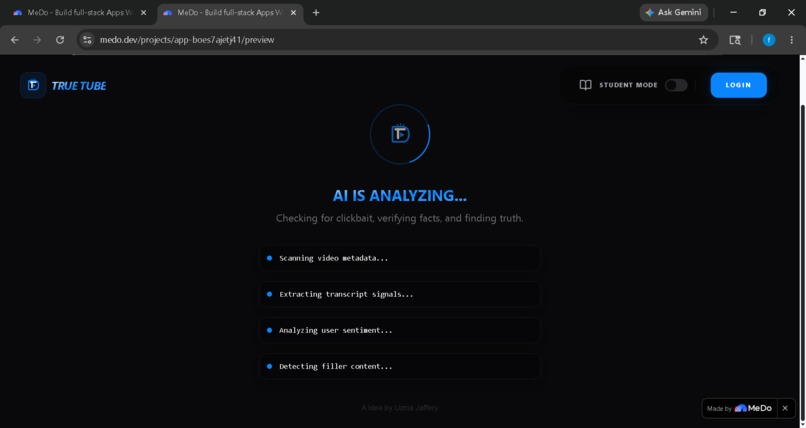Viewport: 806px width, 428px height.
Task: Click the spinning True Tube loader icon
Action: point(400,134)
